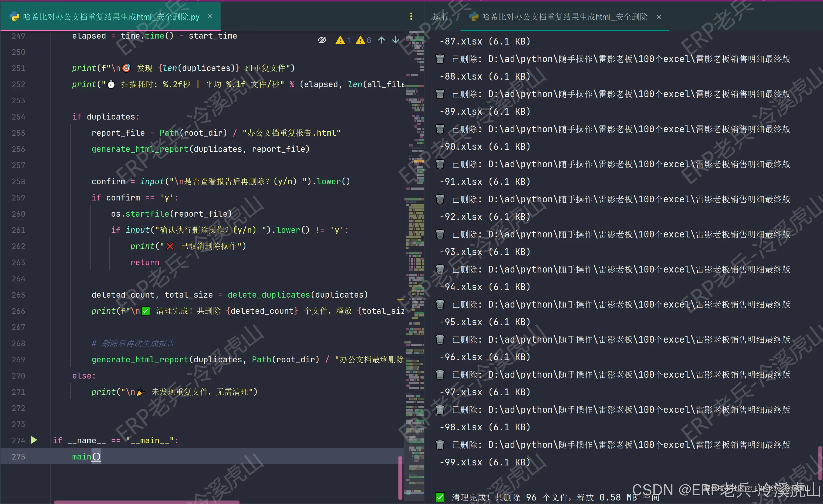Click line number 254 in the gutter
The image size is (823, 504).
18,117
